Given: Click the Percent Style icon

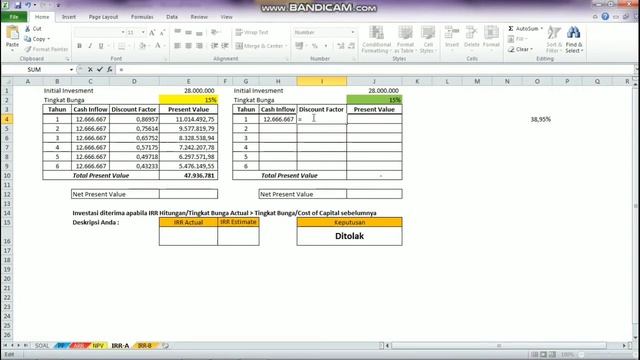Looking at the screenshot, I should coord(315,46).
